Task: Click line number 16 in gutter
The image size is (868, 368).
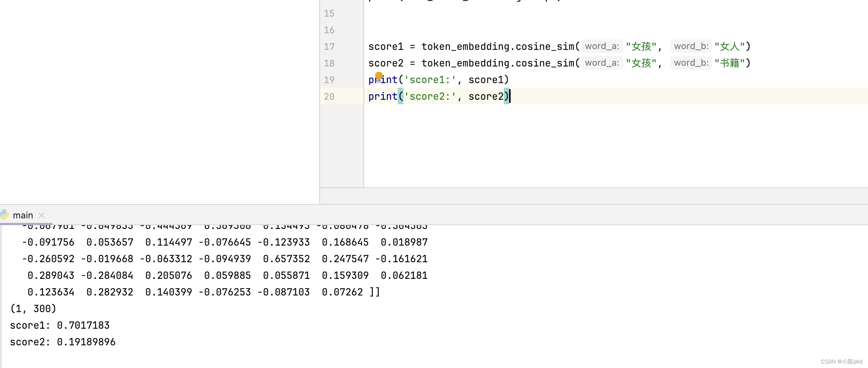Action: coord(329,30)
